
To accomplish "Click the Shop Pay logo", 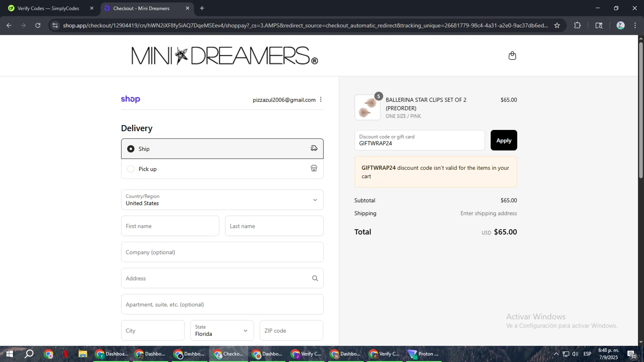I will click(131, 99).
